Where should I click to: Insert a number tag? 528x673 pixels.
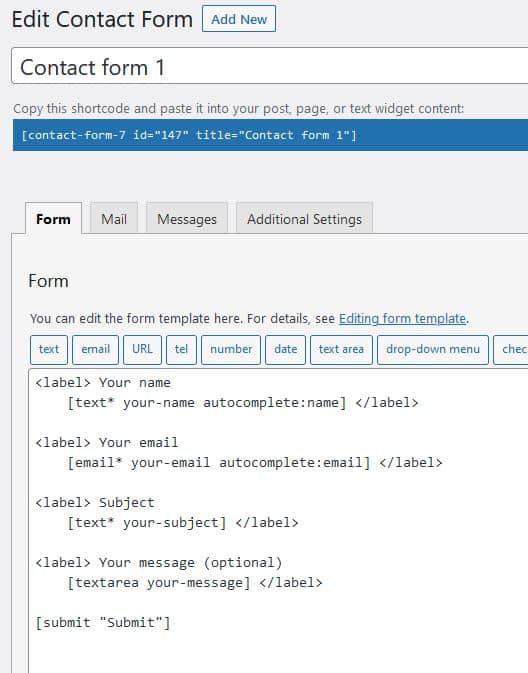[231, 349]
